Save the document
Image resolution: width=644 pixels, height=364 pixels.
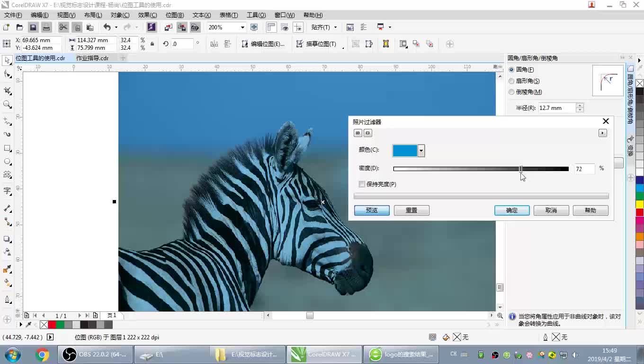click(x=33, y=27)
